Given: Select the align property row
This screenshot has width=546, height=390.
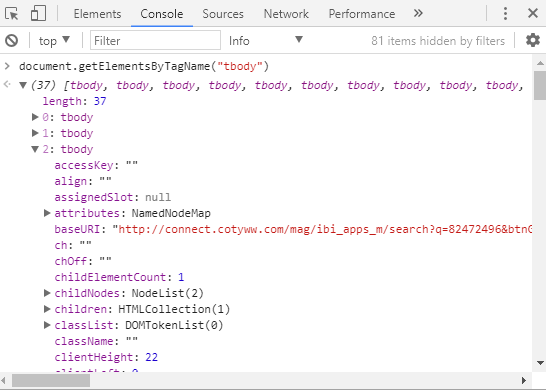Looking at the screenshot, I should coord(83,181).
